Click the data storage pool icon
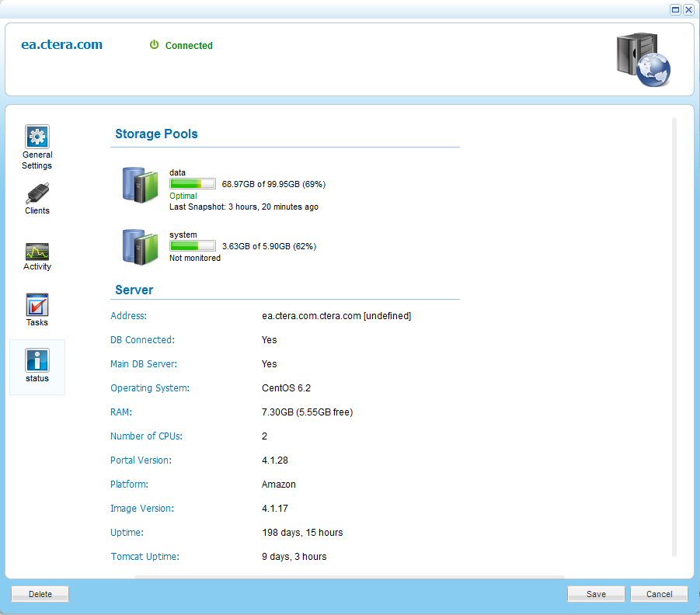Screen dimensions: 700x615 point(140,186)
